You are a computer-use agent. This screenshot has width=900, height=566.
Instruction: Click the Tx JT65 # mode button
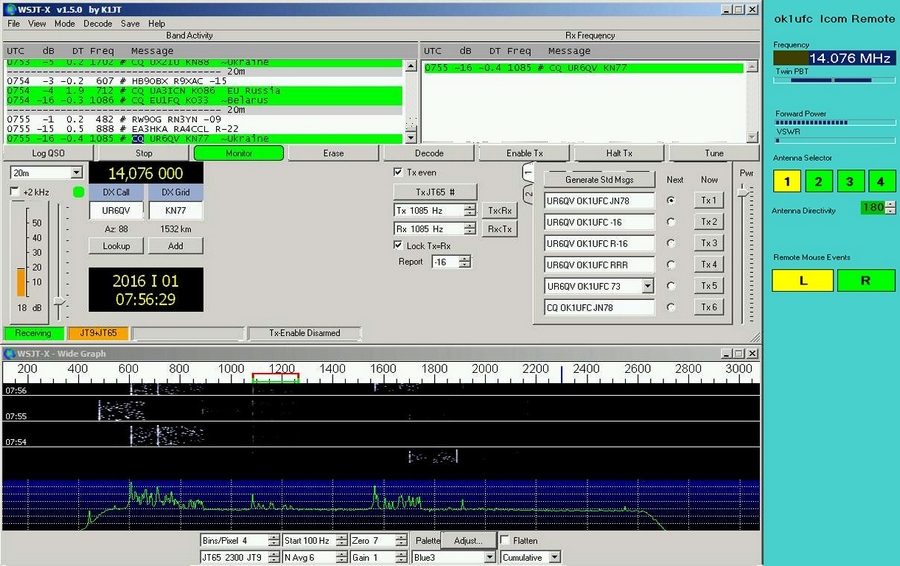(435, 191)
